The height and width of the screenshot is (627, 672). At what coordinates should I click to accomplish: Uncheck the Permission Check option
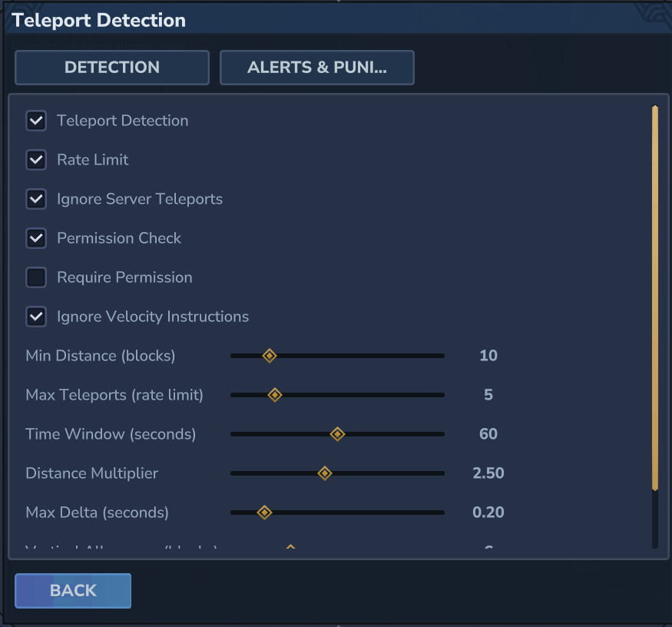[36, 238]
